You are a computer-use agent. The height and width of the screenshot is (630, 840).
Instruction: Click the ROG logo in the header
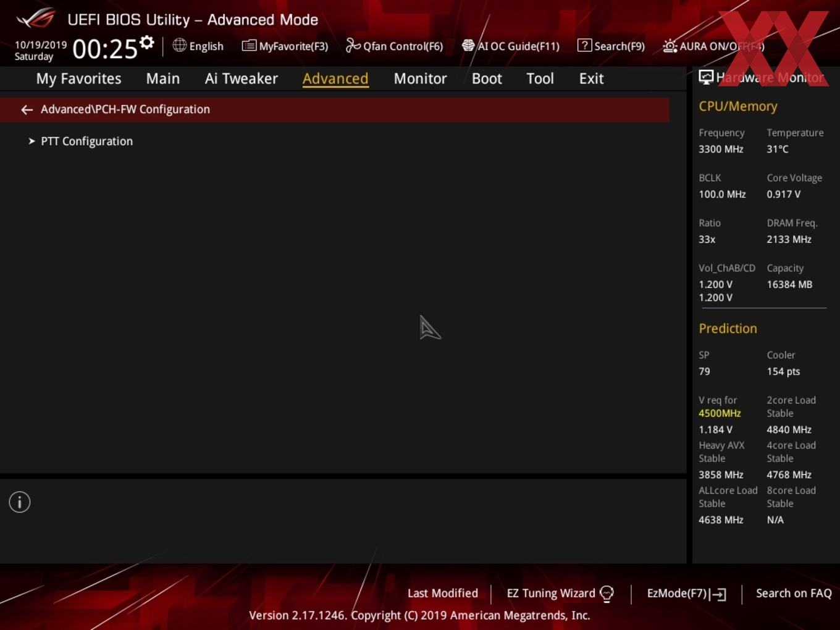(x=36, y=19)
